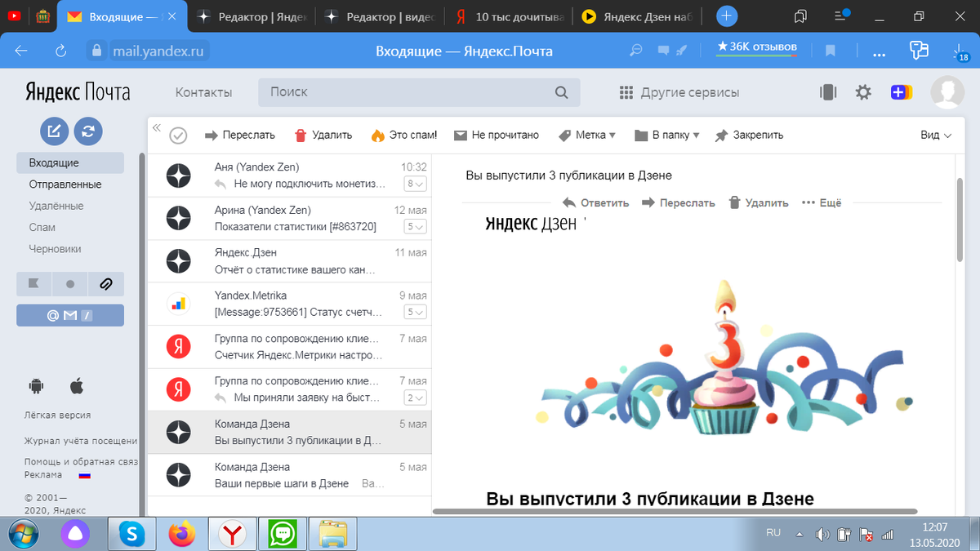
Task: Collapse the message list with double chevron
Action: pyautogui.click(x=157, y=127)
